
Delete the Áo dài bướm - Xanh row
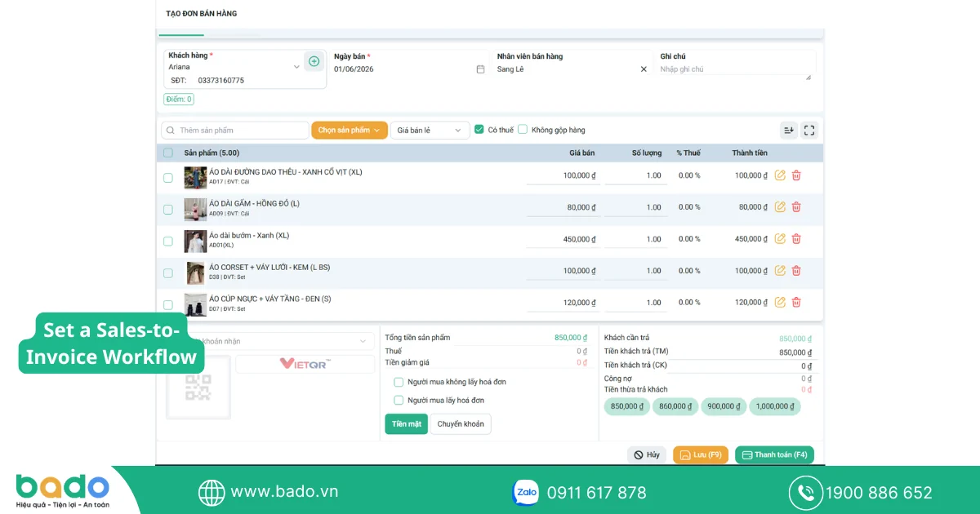(796, 239)
